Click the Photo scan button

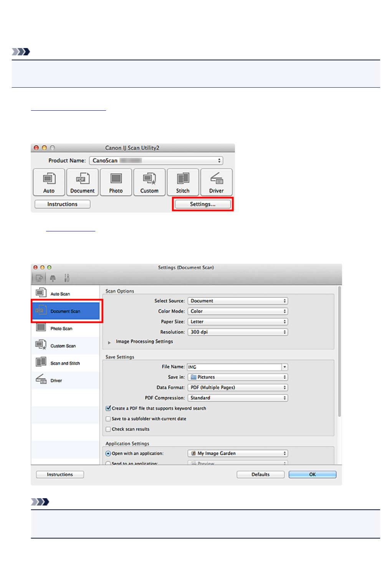pyautogui.click(x=116, y=182)
